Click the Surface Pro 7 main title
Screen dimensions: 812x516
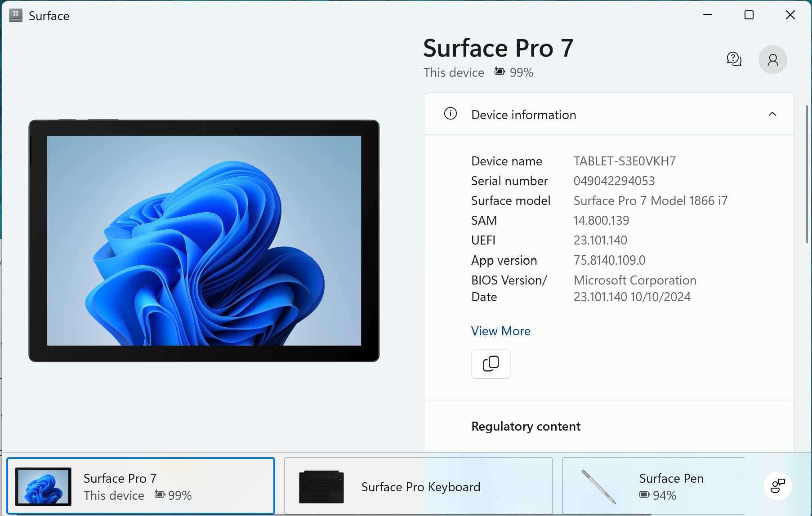click(x=498, y=48)
